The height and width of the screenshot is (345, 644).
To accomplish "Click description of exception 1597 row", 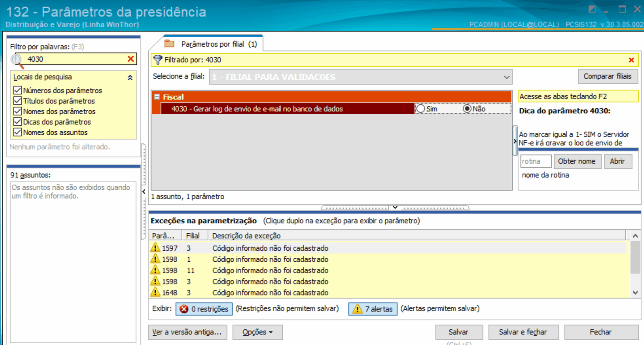I will pos(270,248).
